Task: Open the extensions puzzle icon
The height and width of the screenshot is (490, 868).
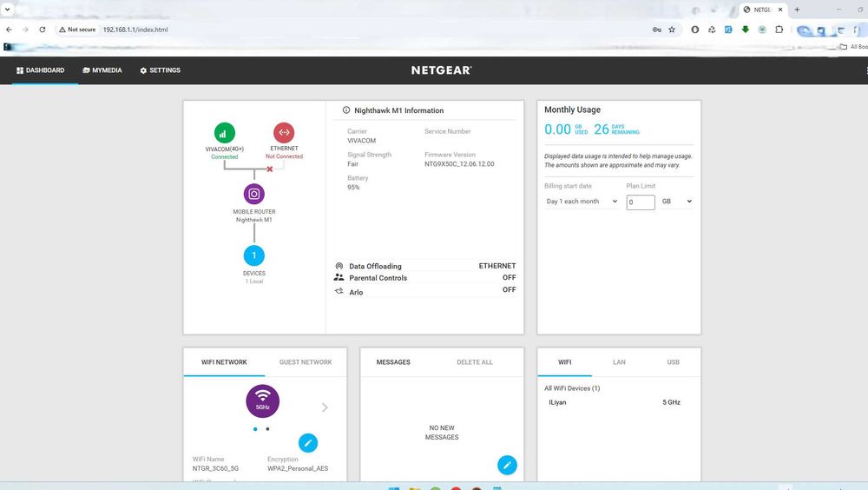Action: click(779, 30)
